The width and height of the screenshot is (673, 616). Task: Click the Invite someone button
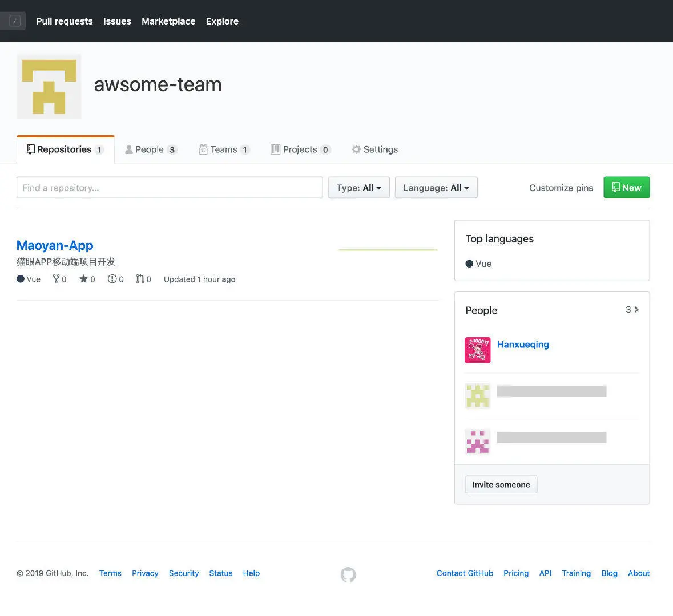click(501, 484)
